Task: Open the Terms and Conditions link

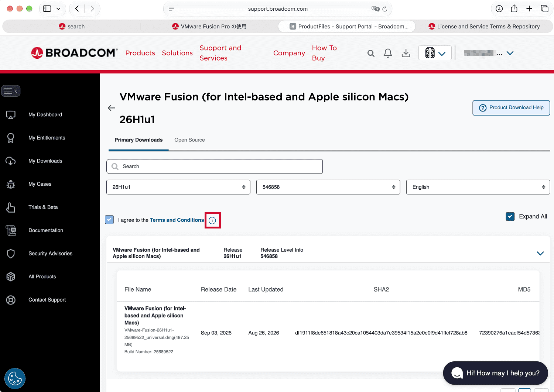Action: point(177,220)
